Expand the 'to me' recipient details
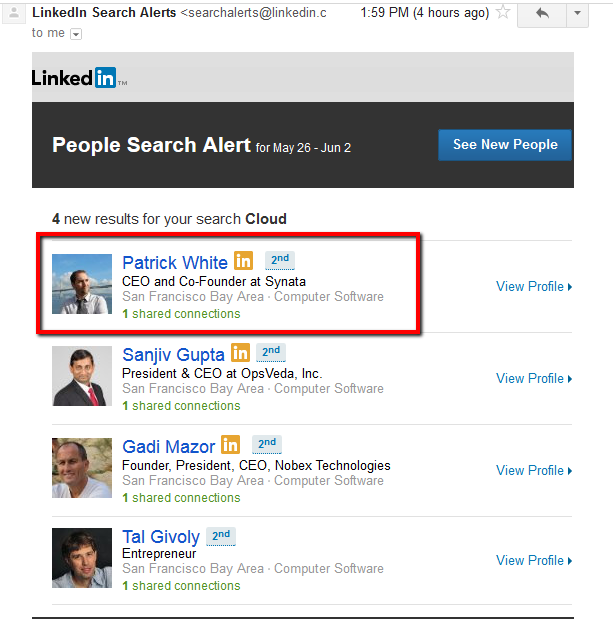The height and width of the screenshot is (619, 613). [76, 34]
